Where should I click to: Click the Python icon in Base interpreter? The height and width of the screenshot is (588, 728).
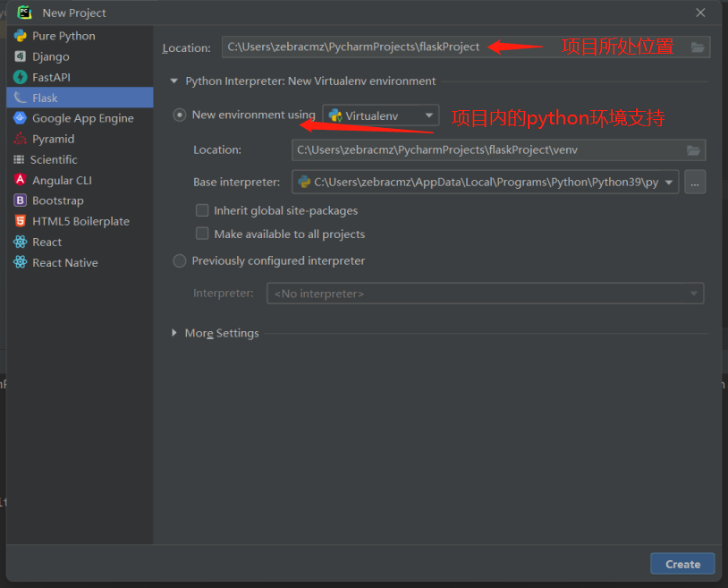[304, 182]
